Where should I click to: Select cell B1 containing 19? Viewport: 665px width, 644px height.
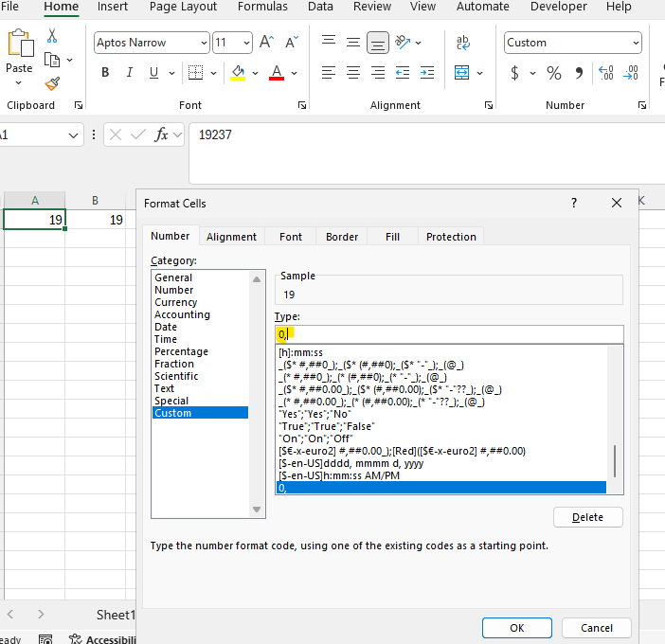[x=95, y=220]
